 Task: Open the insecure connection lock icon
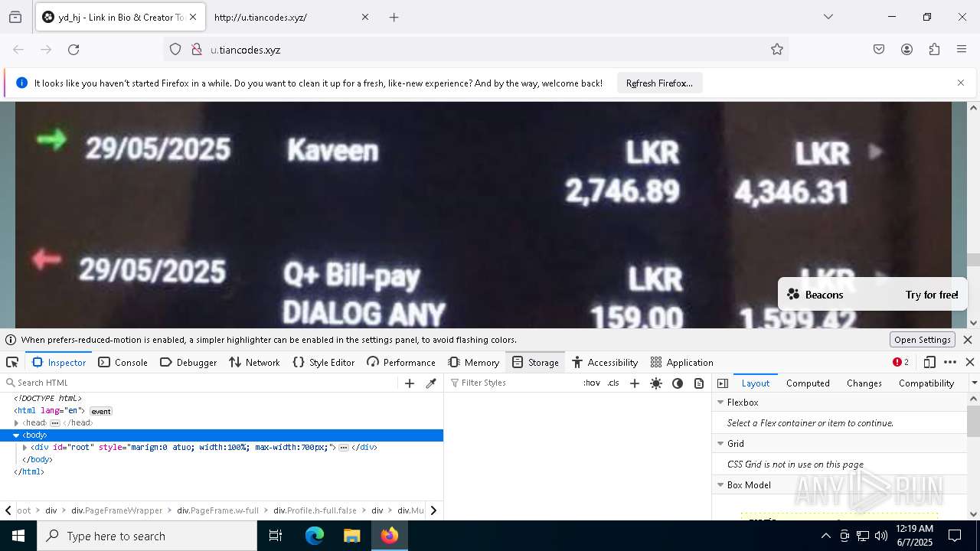[x=197, y=50]
